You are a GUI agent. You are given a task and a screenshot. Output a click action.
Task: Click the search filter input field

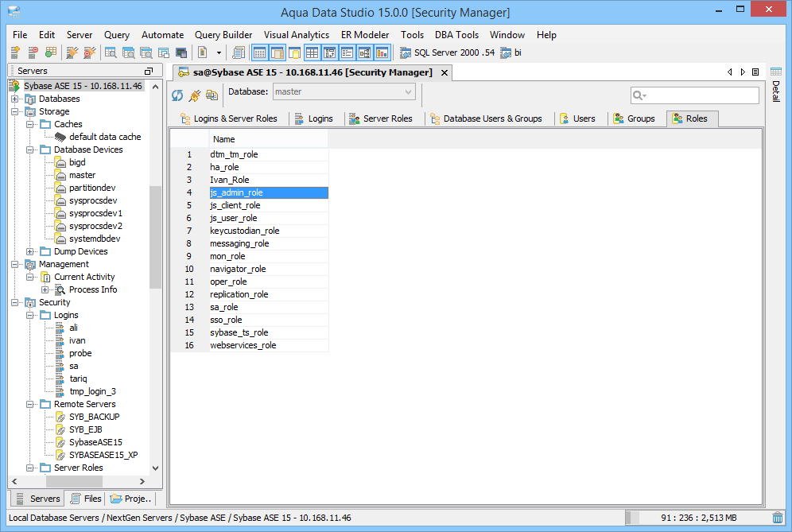(x=694, y=95)
